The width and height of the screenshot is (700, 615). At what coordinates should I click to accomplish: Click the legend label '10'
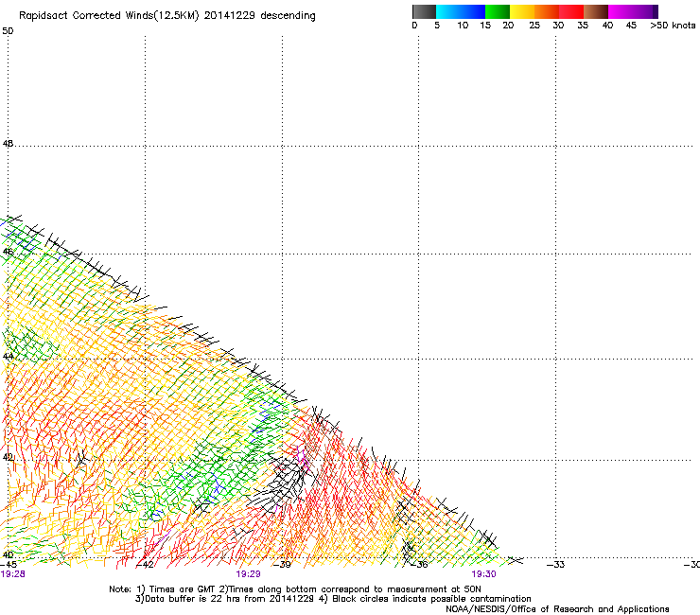[x=463, y=26]
